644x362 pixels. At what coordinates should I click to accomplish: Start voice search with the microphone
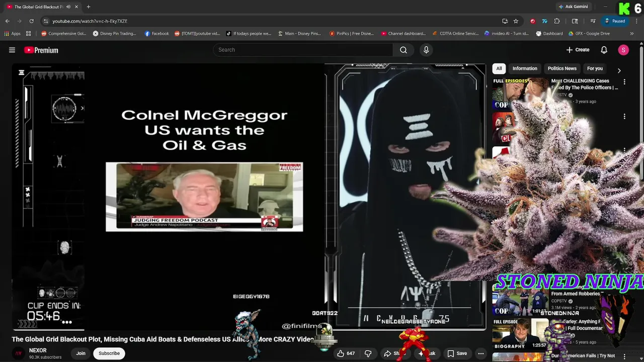coord(426,50)
